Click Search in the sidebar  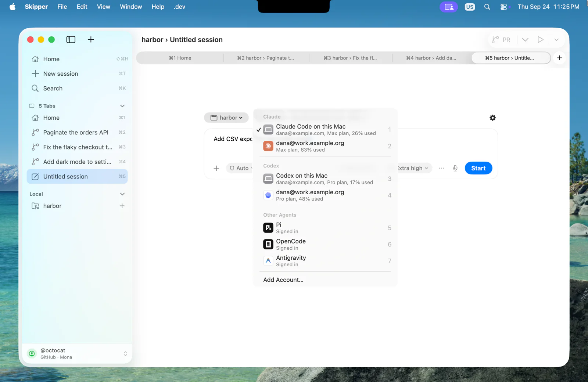coord(77,89)
